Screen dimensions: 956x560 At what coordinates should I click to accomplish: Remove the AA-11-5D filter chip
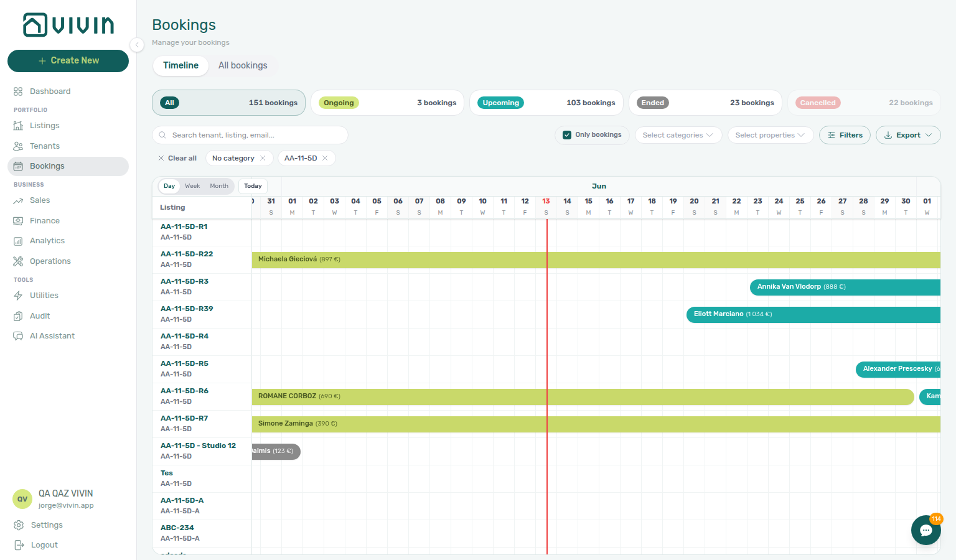[325, 158]
